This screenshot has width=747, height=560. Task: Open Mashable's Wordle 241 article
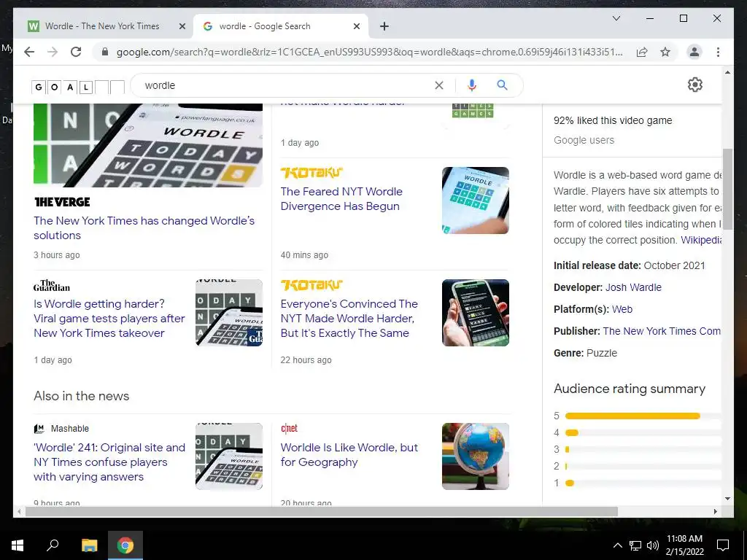click(109, 462)
